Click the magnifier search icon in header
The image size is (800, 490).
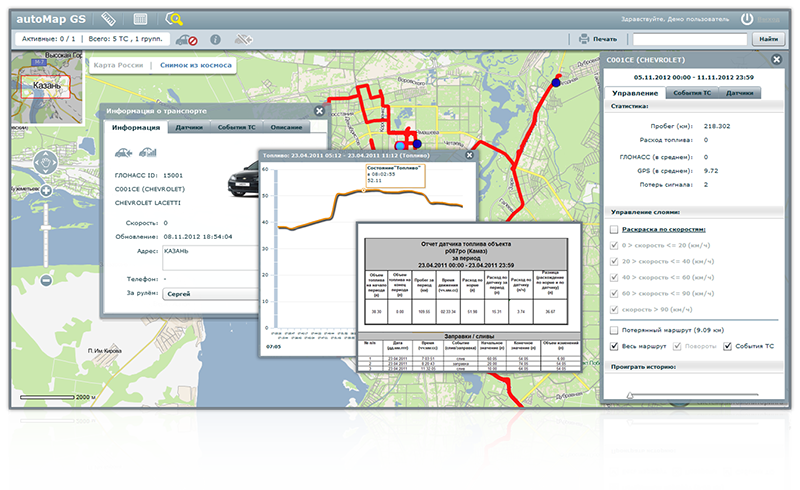pos(174,18)
